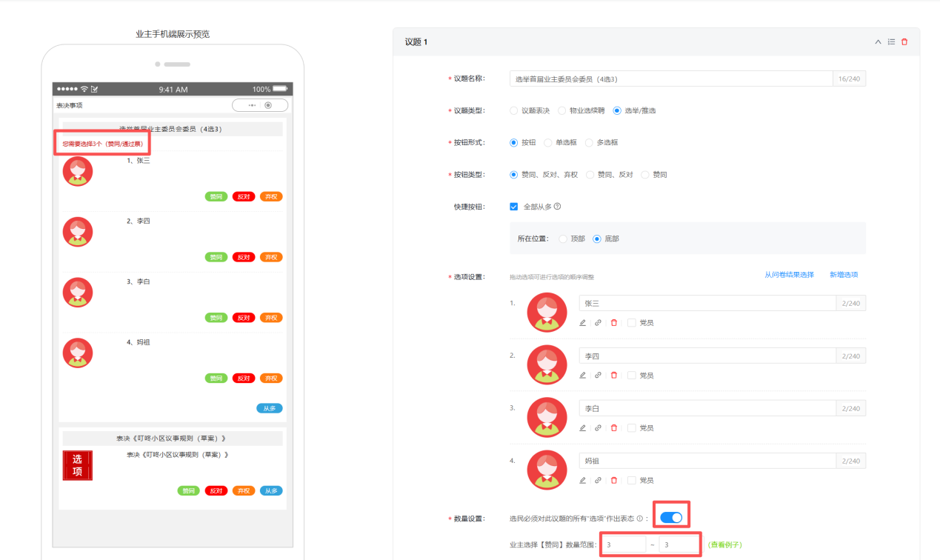This screenshot has height=560, width=940.
Task: Toggle off the 选民必须作出表态 switch
Action: click(x=671, y=518)
